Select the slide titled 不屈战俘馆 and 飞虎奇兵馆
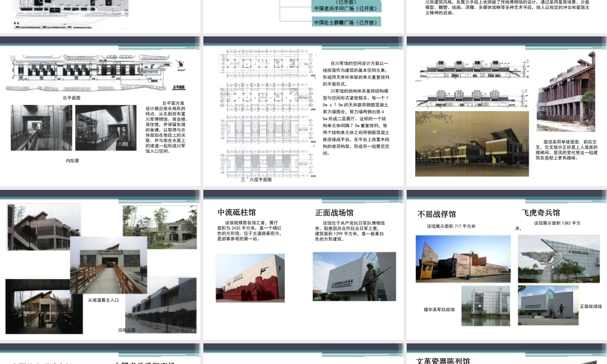607x364 pixels. (x=507, y=265)
